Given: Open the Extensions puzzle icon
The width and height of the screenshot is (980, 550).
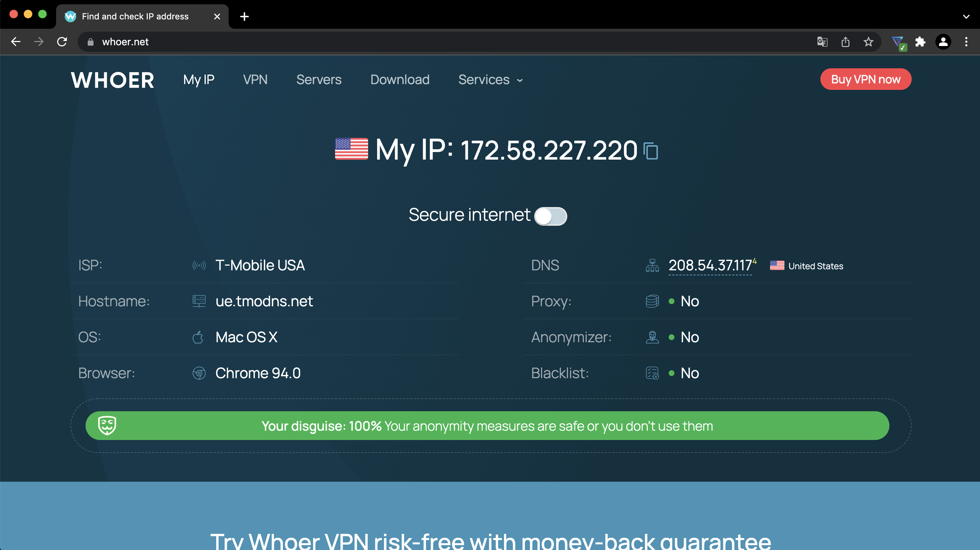Looking at the screenshot, I should pos(920,42).
